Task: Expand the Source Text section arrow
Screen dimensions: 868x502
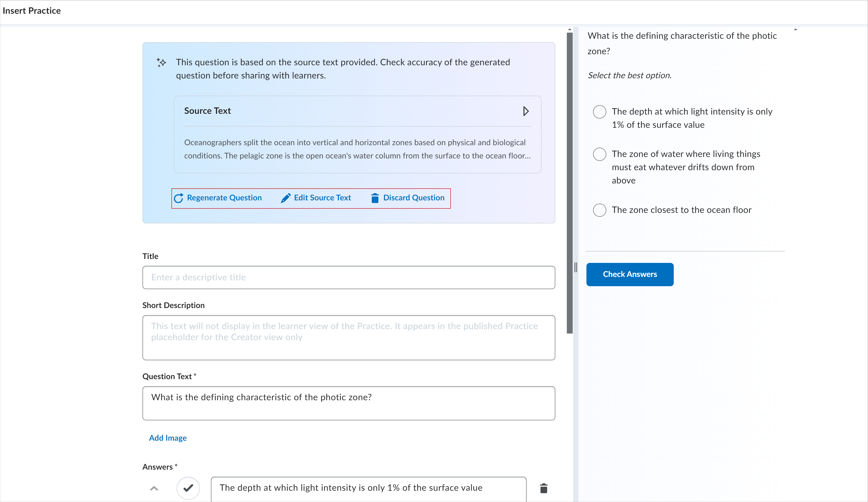Action: point(526,111)
